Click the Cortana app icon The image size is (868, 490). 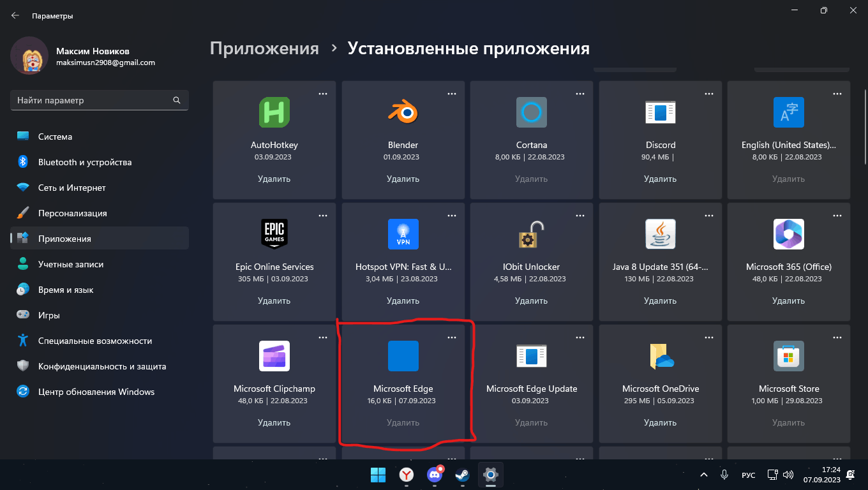click(x=532, y=112)
